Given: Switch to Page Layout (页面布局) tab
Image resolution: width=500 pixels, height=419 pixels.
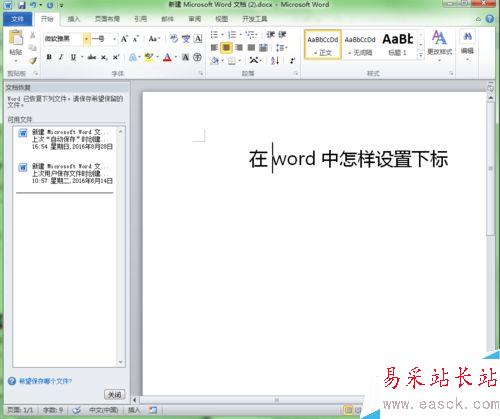Looking at the screenshot, I should [107, 19].
